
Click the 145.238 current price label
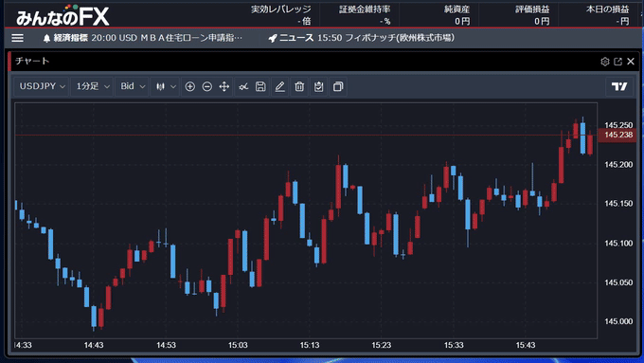(x=617, y=136)
